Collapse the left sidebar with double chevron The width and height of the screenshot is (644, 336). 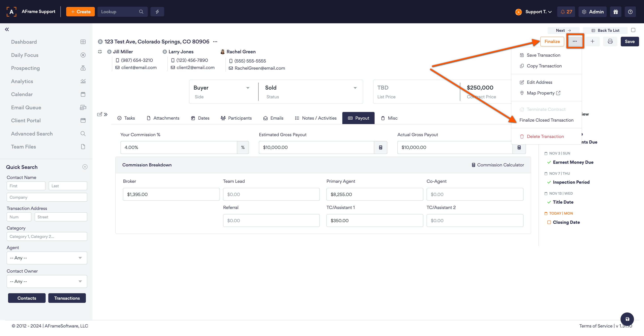coord(7,30)
